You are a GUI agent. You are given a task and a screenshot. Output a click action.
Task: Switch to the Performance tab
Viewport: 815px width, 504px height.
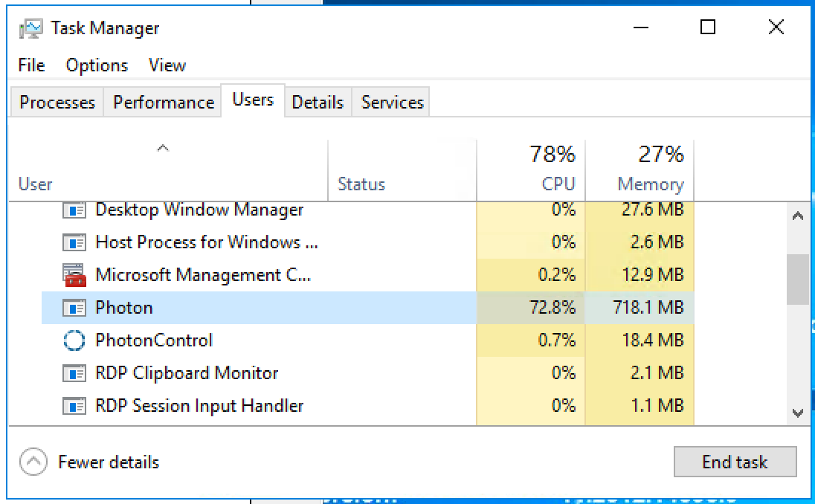point(163,103)
